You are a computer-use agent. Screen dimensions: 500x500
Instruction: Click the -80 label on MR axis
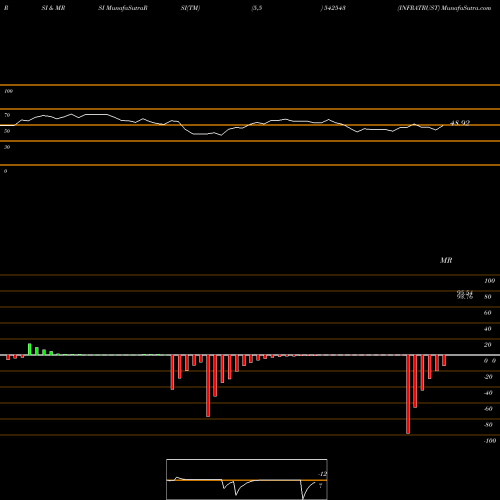[488, 425]
